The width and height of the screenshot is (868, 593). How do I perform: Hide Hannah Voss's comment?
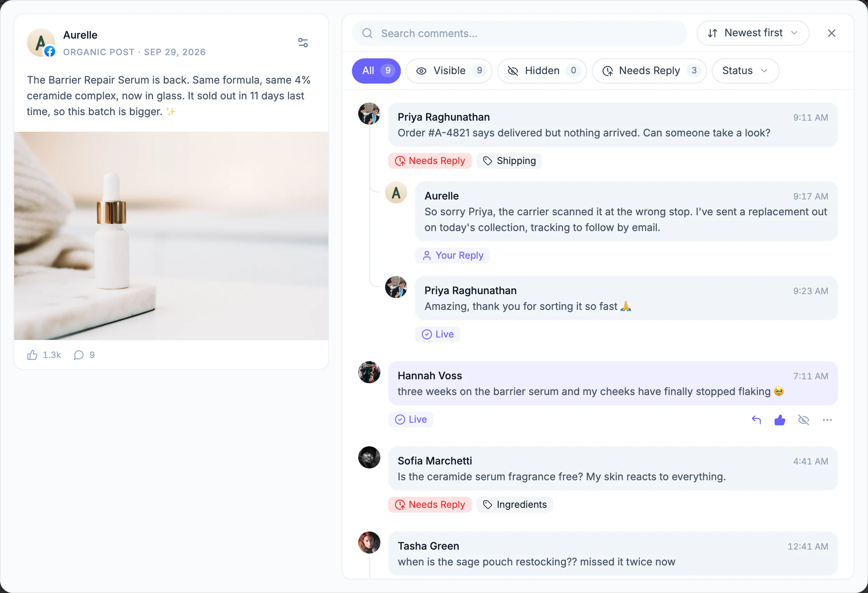[x=804, y=420]
